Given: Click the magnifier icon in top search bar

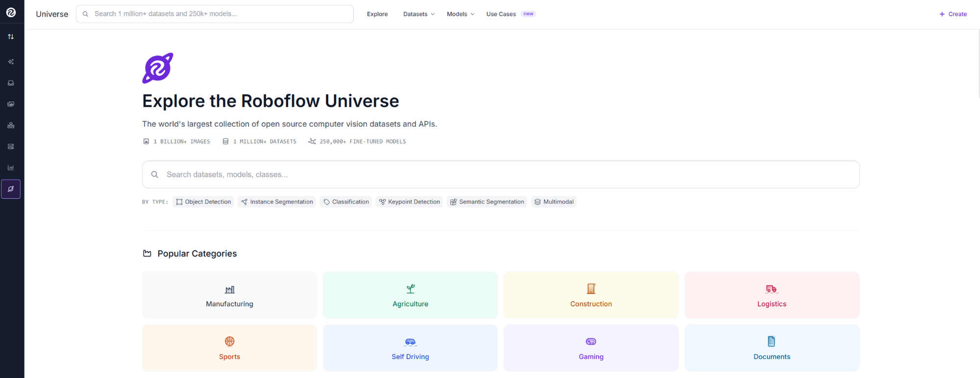Looking at the screenshot, I should (85, 14).
